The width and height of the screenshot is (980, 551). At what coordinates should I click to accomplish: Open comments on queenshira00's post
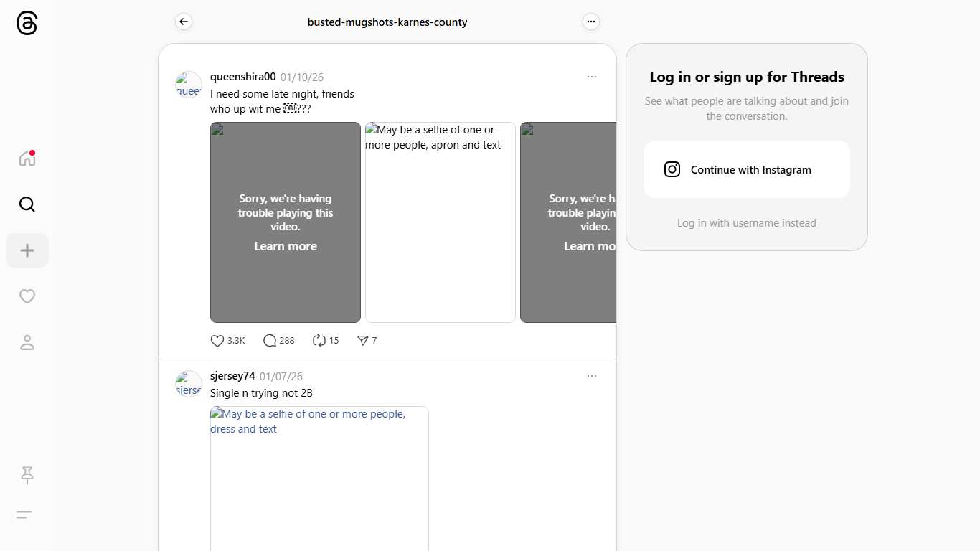click(x=270, y=341)
